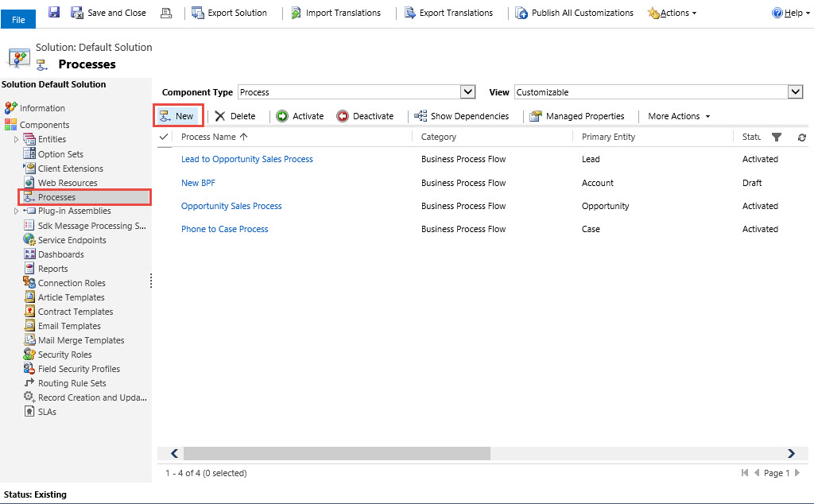Click the print icon in top toolbar

click(166, 13)
